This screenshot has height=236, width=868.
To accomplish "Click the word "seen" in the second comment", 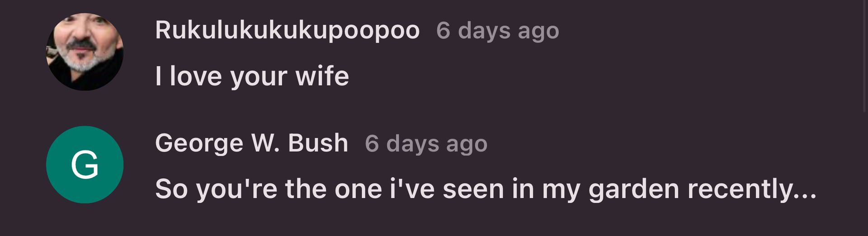I will (x=473, y=190).
